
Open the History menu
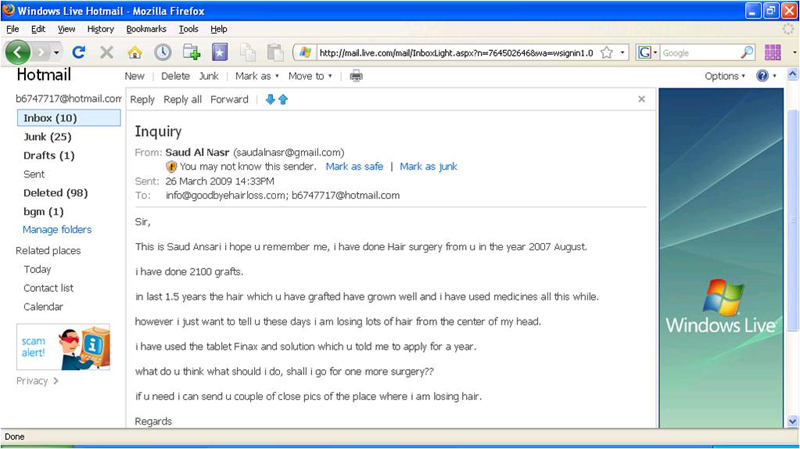tap(101, 29)
